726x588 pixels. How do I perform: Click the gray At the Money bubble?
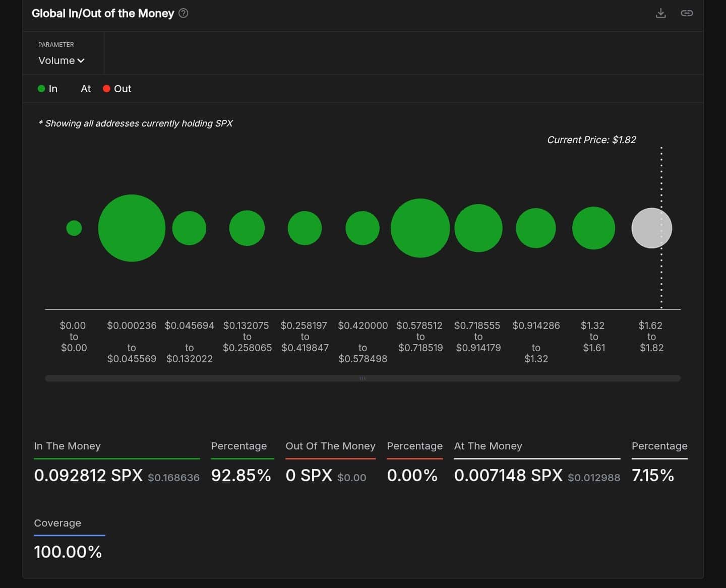[651, 228]
